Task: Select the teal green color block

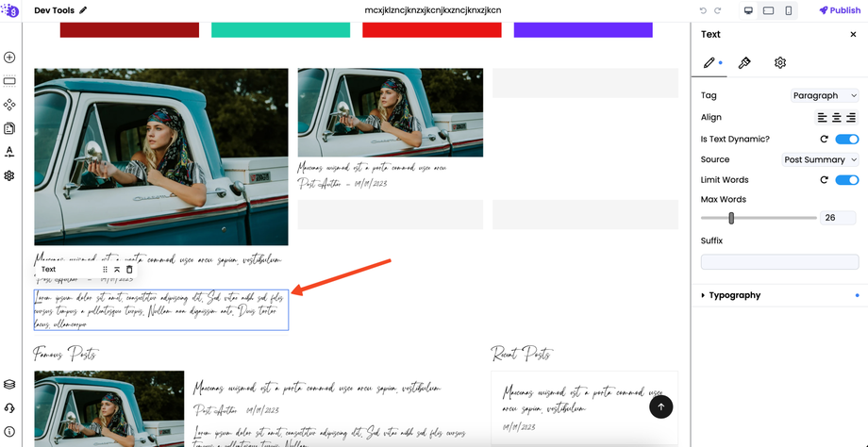Action: [280, 30]
